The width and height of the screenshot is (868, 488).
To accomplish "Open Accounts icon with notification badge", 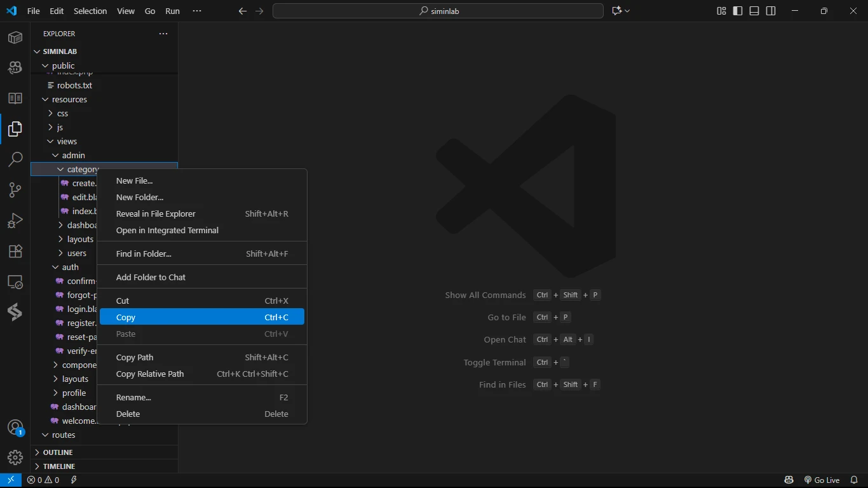I will pyautogui.click(x=15, y=428).
